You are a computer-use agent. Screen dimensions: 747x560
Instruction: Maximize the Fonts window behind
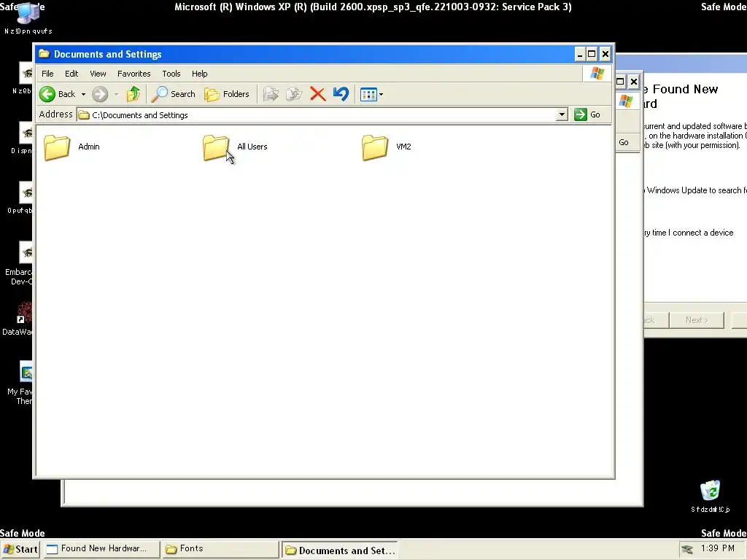coord(620,82)
